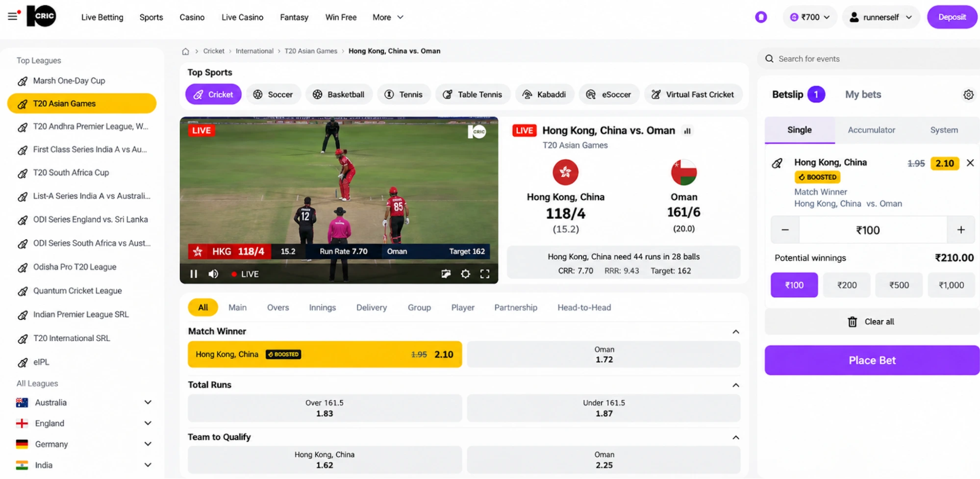Screen dimensions: 980x479
Task: Select Virtual Fast Cricket chip
Action: tap(693, 94)
